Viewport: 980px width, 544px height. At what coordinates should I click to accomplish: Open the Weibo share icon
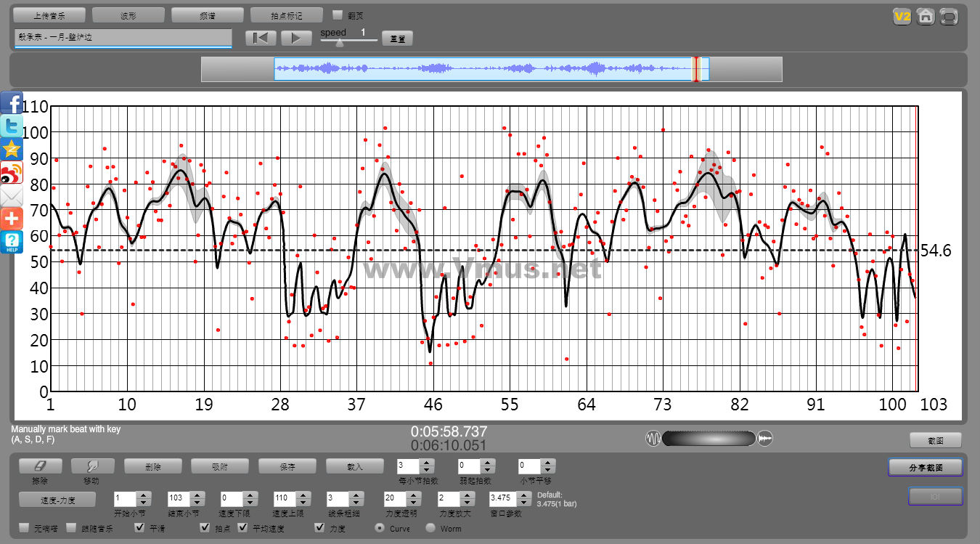[x=12, y=173]
